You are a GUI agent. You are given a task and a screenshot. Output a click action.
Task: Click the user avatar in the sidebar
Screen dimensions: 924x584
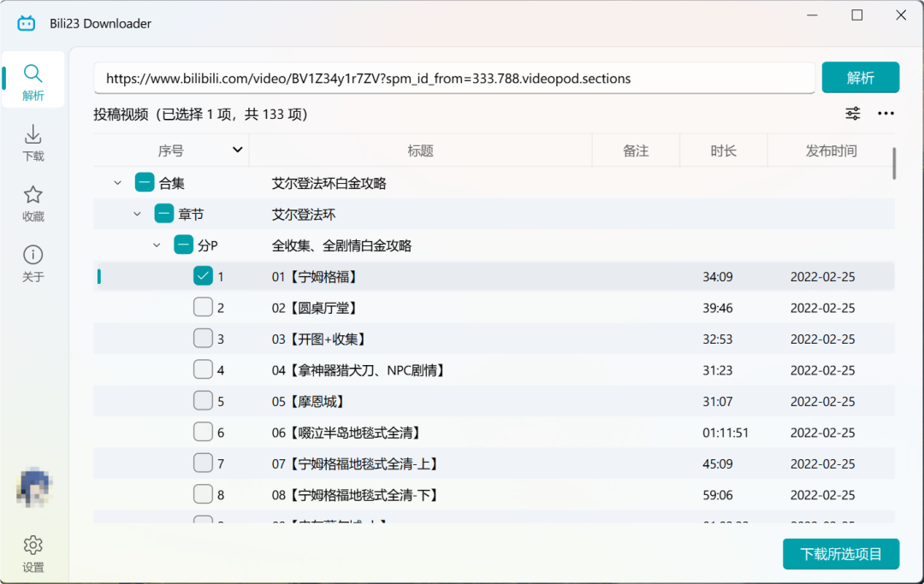point(33,488)
